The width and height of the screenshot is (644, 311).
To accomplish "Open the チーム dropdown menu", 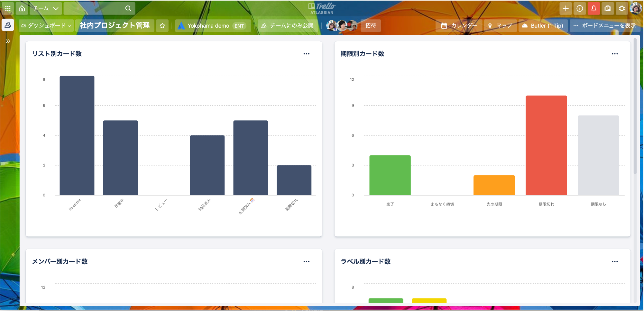I will [46, 8].
